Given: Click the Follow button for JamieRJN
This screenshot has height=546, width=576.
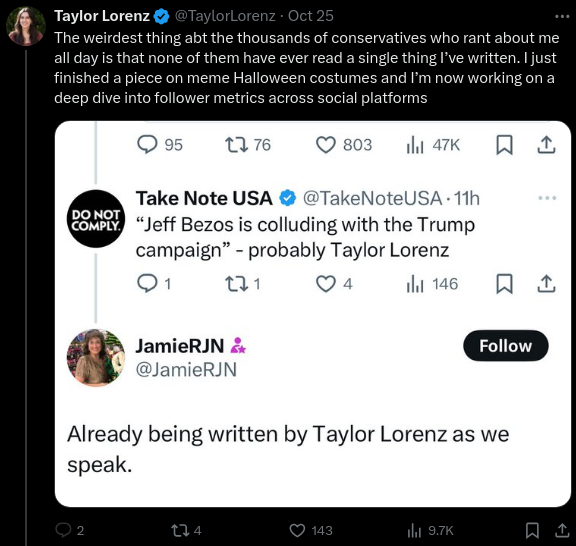Looking at the screenshot, I should [505, 346].
